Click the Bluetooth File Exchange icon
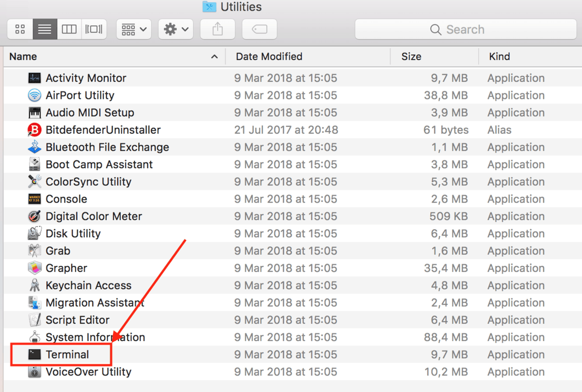This screenshot has width=582, height=392. [35, 147]
